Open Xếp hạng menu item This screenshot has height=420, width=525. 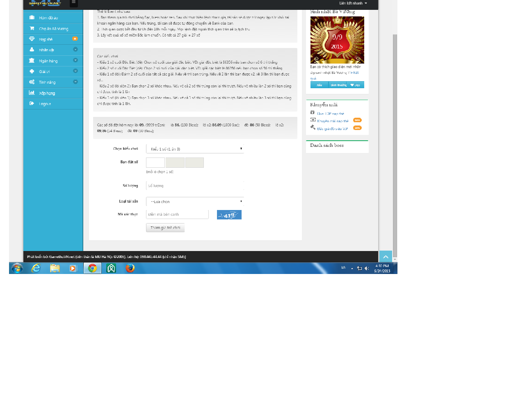(x=53, y=93)
